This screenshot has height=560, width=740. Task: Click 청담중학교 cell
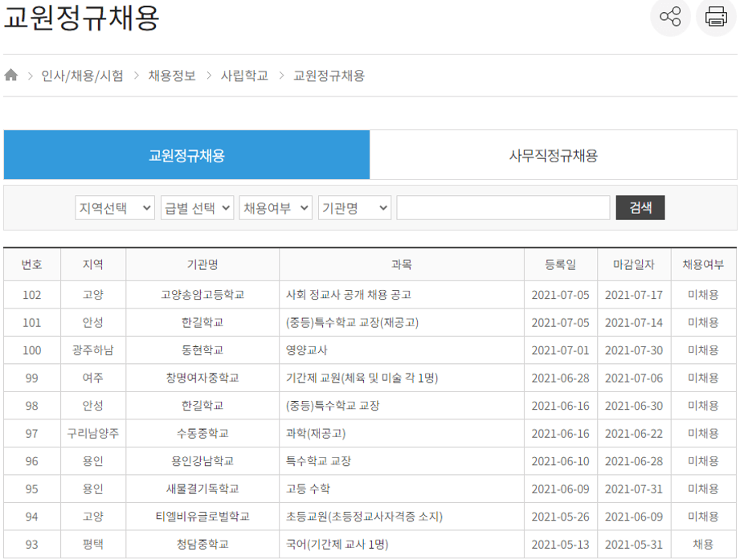(x=202, y=545)
